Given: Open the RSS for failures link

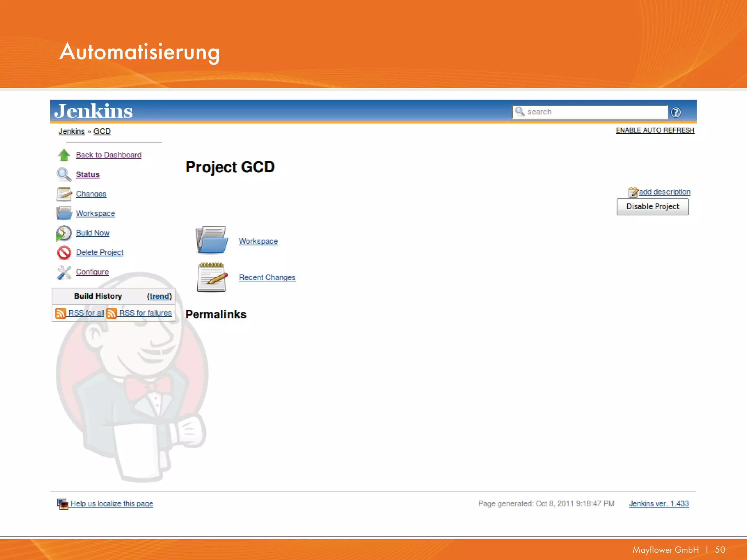Looking at the screenshot, I should pos(145,313).
